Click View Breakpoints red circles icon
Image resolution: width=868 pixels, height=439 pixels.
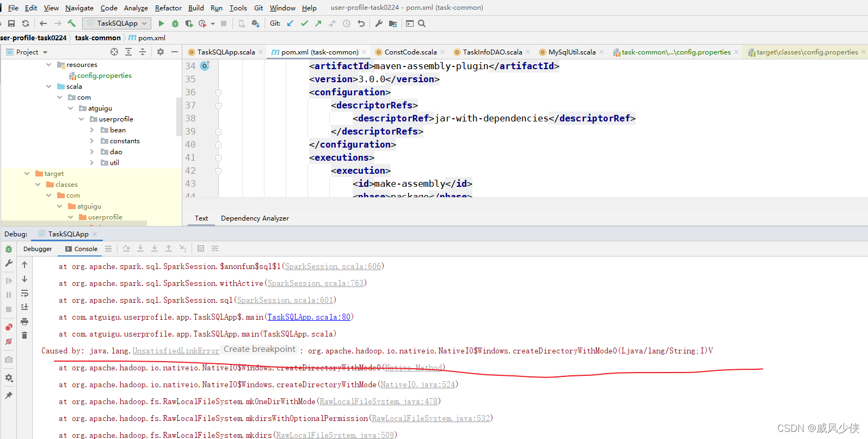[x=9, y=327]
